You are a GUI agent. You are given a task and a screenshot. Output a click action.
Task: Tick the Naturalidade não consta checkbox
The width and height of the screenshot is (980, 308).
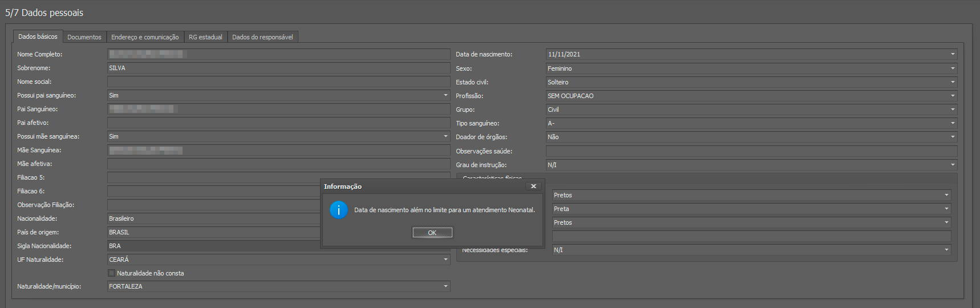coord(112,273)
